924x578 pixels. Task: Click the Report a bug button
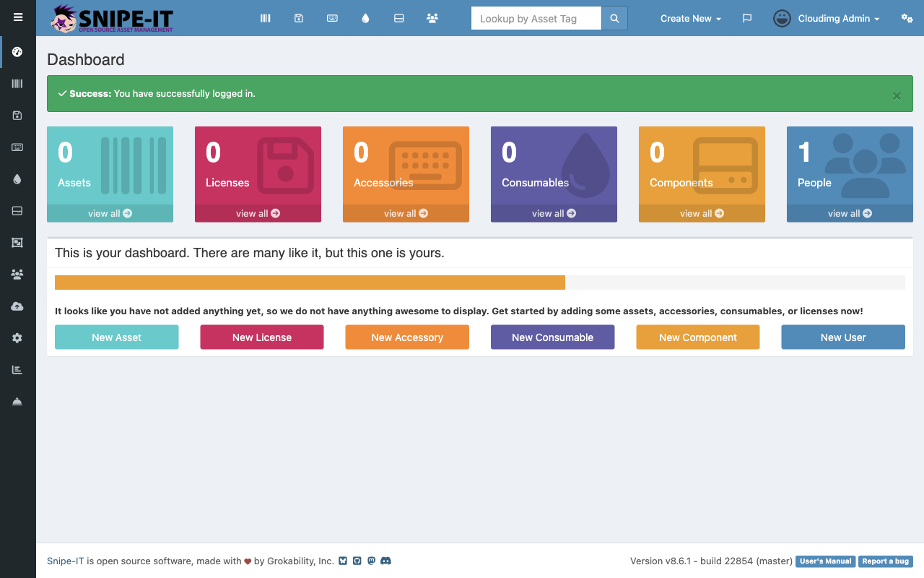886,561
